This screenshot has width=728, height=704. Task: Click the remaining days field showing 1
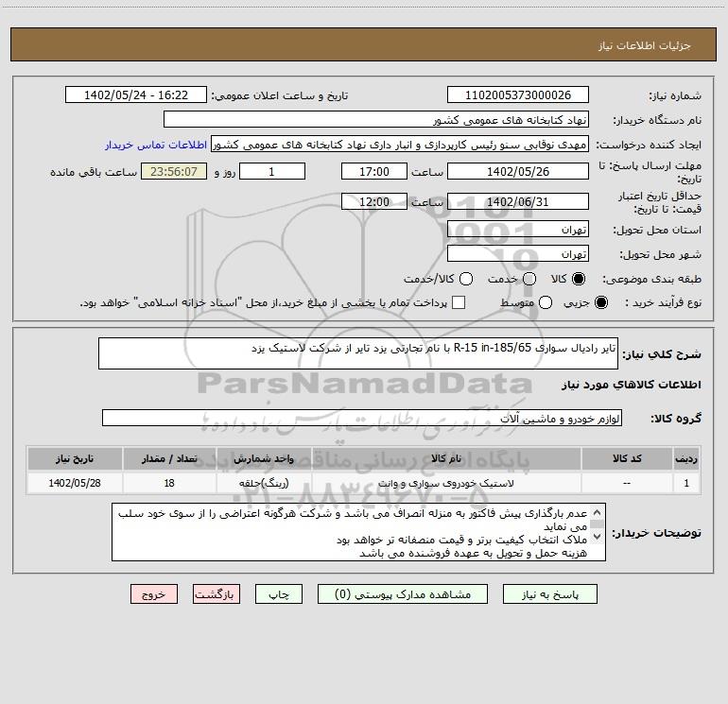pos(272,171)
